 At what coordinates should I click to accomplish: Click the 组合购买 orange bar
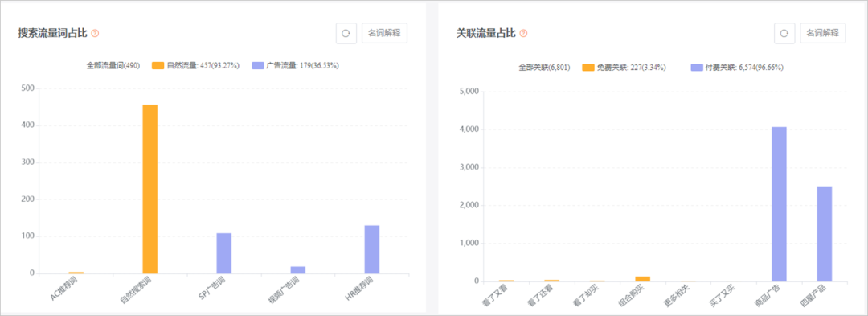point(643,279)
